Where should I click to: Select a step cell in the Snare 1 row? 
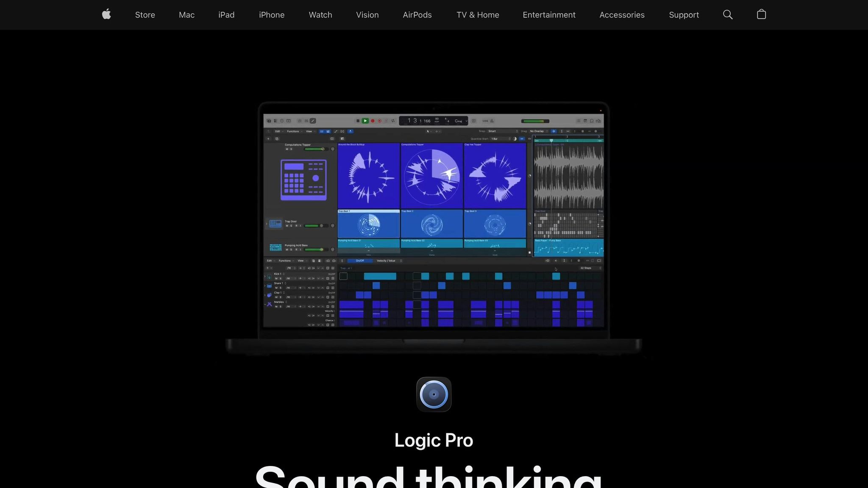tap(376, 286)
